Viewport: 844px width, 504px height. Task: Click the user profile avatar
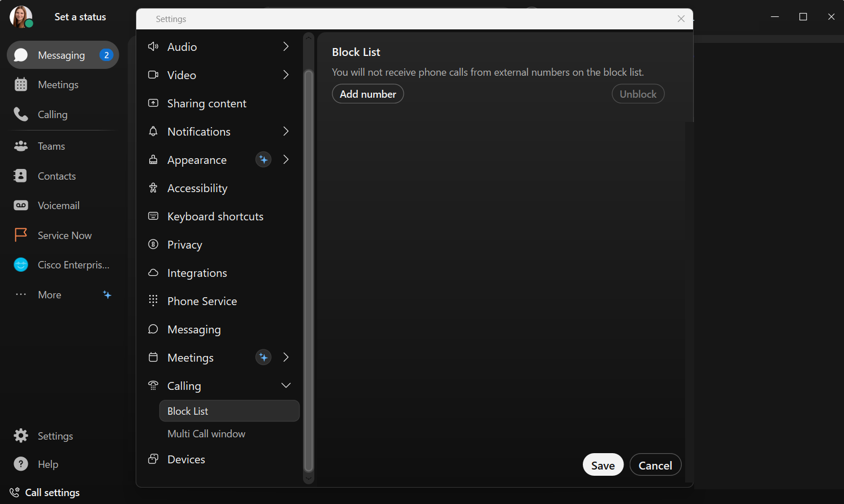21,17
